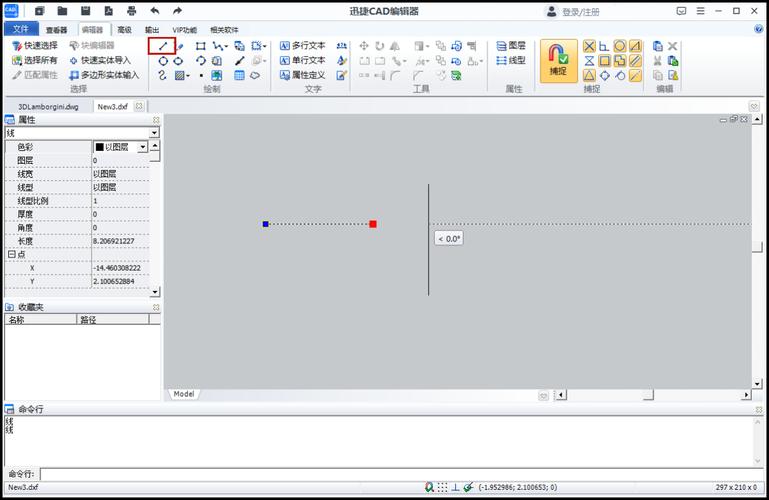Image resolution: width=769 pixels, height=500 pixels.
Task: Insert a table from Draw group
Action: 239,75
